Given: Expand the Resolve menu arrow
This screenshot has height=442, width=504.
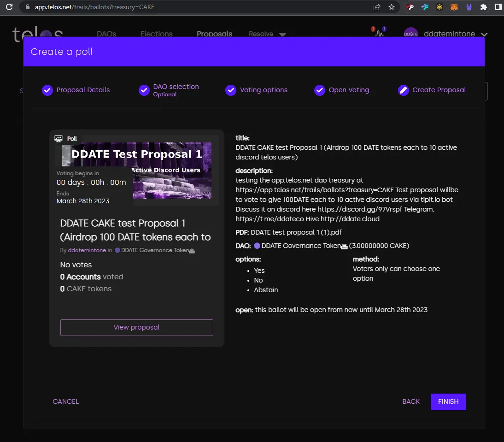Looking at the screenshot, I should click(x=282, y=35).
